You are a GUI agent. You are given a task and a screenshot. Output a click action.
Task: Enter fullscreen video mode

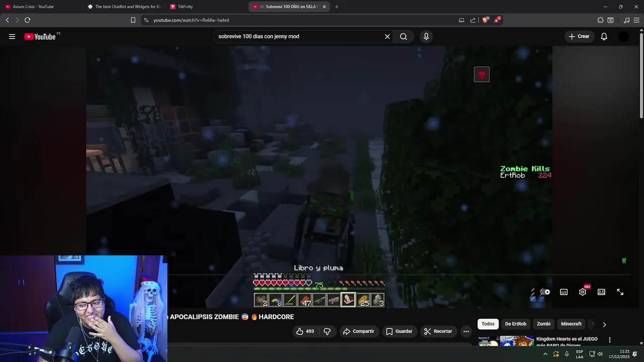(620, 292)
